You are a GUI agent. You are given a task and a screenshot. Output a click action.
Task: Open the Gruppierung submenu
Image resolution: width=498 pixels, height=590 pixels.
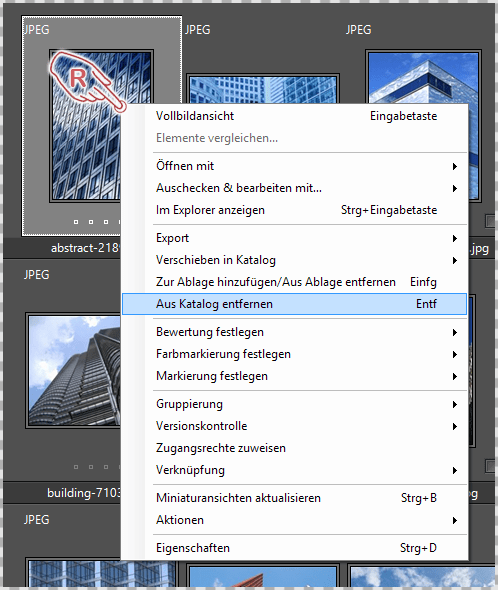pyautogui.click(x=294, y=404)
